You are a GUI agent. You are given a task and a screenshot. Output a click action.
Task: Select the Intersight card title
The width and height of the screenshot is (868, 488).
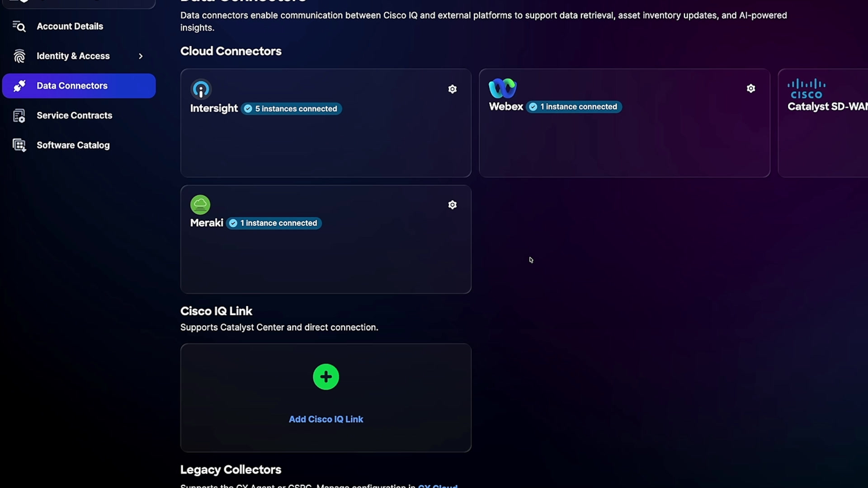click(x=214, y=108)
